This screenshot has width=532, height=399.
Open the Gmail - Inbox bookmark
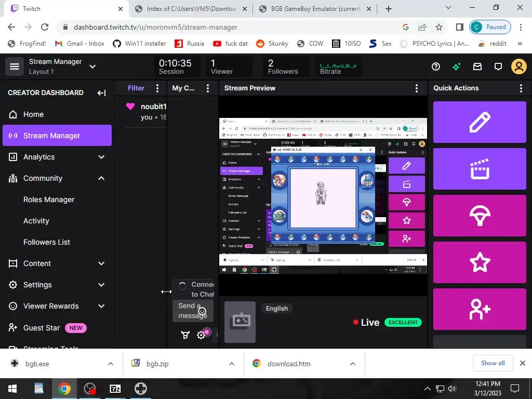[79, 44]
